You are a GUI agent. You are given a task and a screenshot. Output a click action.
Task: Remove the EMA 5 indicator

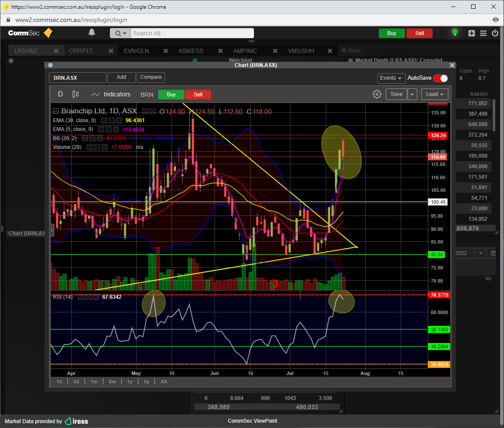116,129
